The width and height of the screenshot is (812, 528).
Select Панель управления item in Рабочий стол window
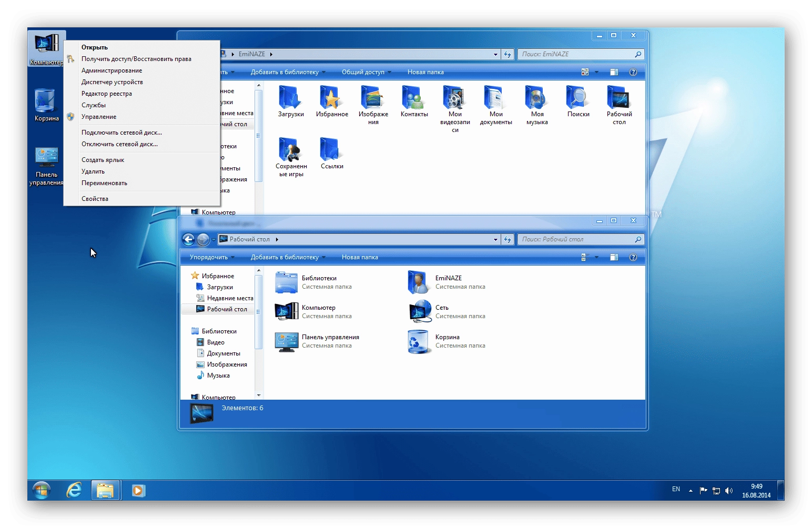pyautogui.click(x=317, y=341)
